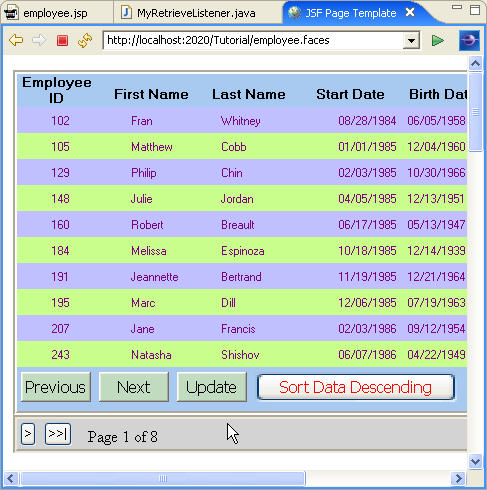This screenshot has width=487, height=490.
Task: Expand the URL address dropdown arrow
Action: pos(411,41)
